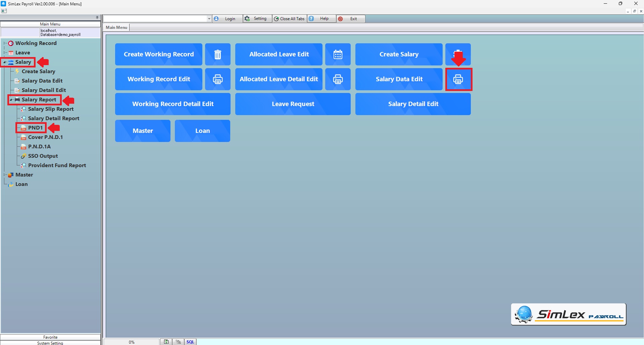Screen dimensions: 644x345
Task: Click the SQL icon in the status bar
Action: pyautogui.click(x=190, y=342)
